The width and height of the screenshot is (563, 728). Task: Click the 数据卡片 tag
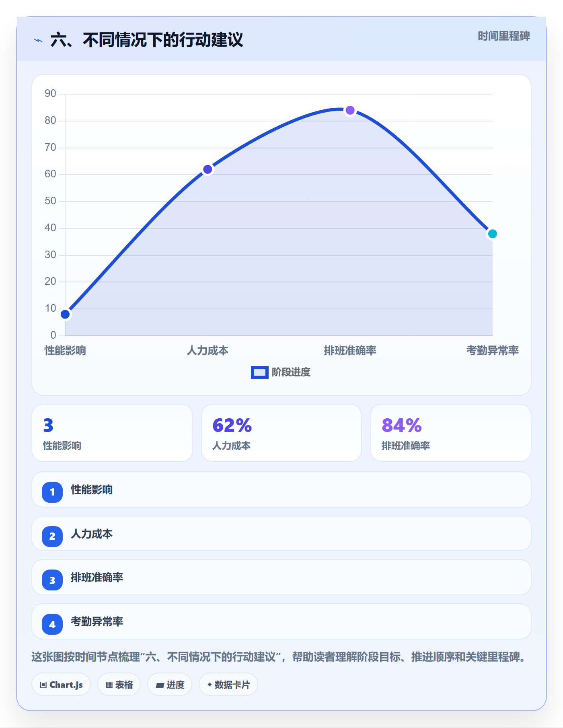point(228,685)
